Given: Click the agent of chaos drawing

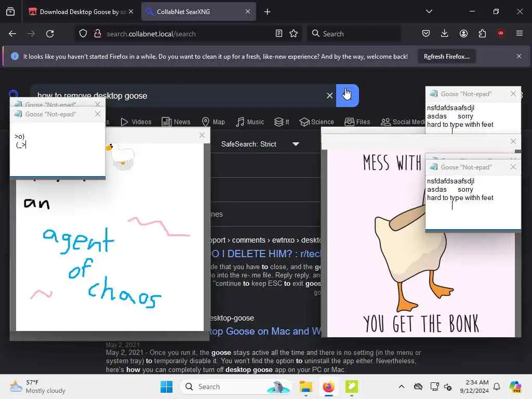Looking at the screenshot, I should pyautogui.click(x=110, y=255).
